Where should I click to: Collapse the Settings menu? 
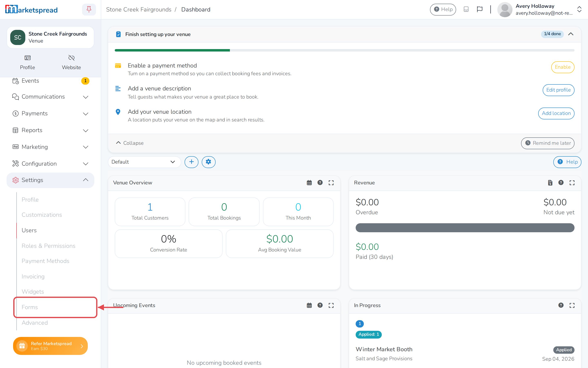pos(50,180)
